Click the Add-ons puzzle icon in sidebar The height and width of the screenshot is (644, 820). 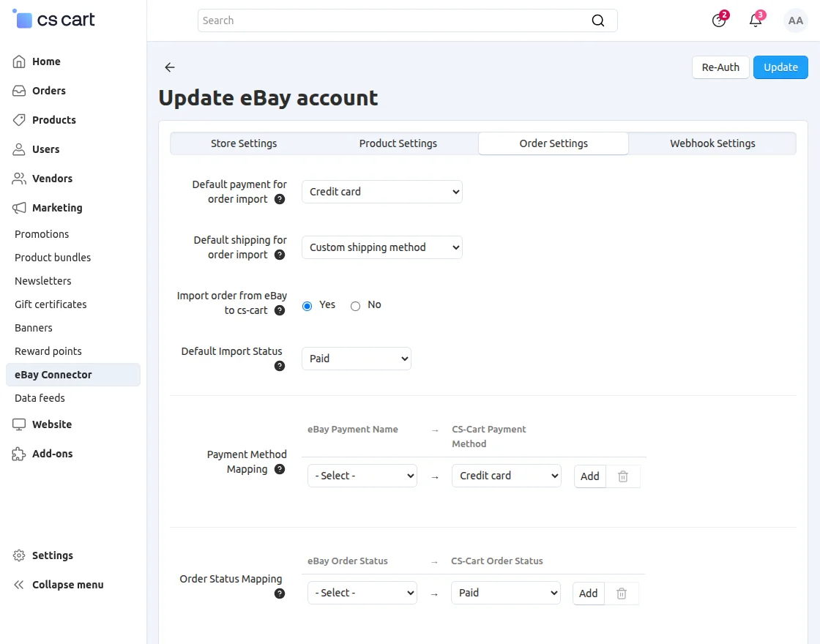pyautogui.click(x=19, y=453)
